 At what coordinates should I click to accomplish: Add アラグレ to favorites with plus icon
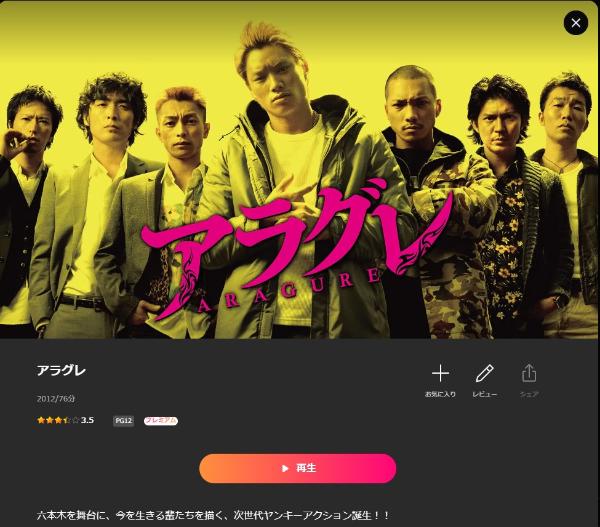(440, 373)
